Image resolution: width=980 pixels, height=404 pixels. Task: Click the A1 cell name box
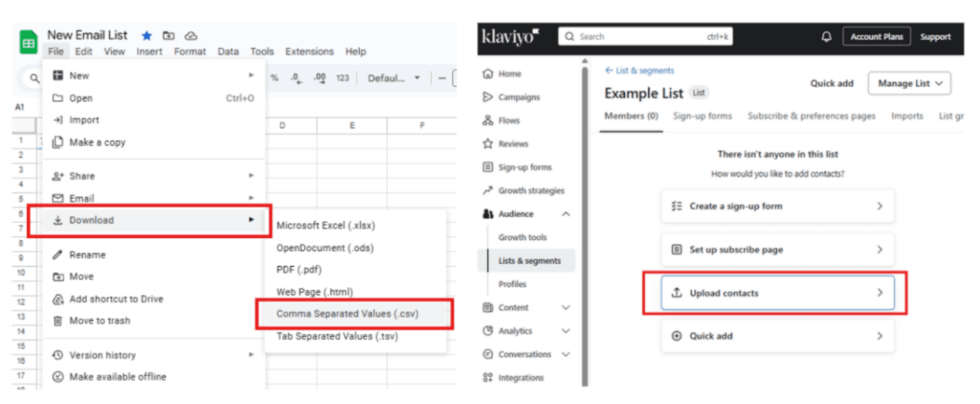[x=20, y=107]
